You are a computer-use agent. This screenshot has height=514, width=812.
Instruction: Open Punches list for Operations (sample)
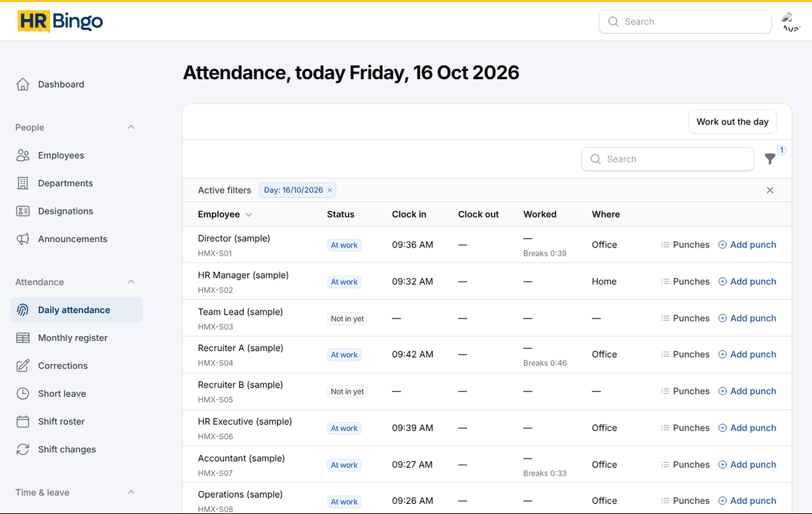685,500
